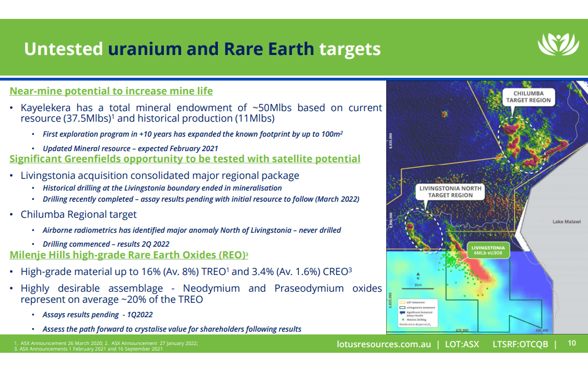The image size is (588, 370).
Task: Click the 'LTSRF:OTCQB' ticker in footer
Action: (x=520, y=344)
